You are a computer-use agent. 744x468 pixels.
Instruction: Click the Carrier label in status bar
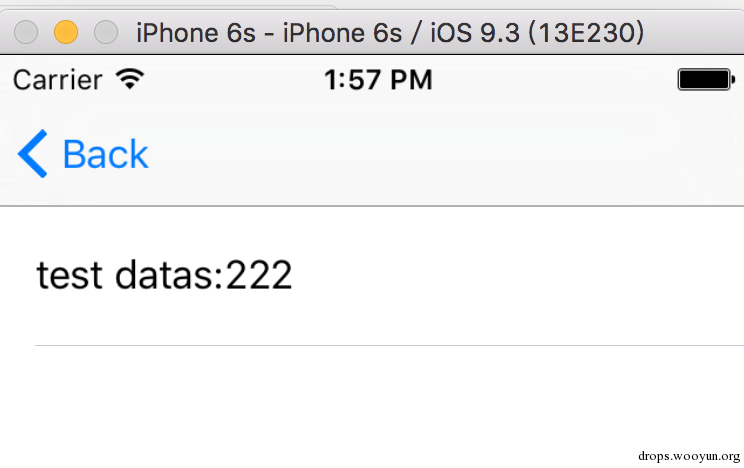[x=57, y=80]
